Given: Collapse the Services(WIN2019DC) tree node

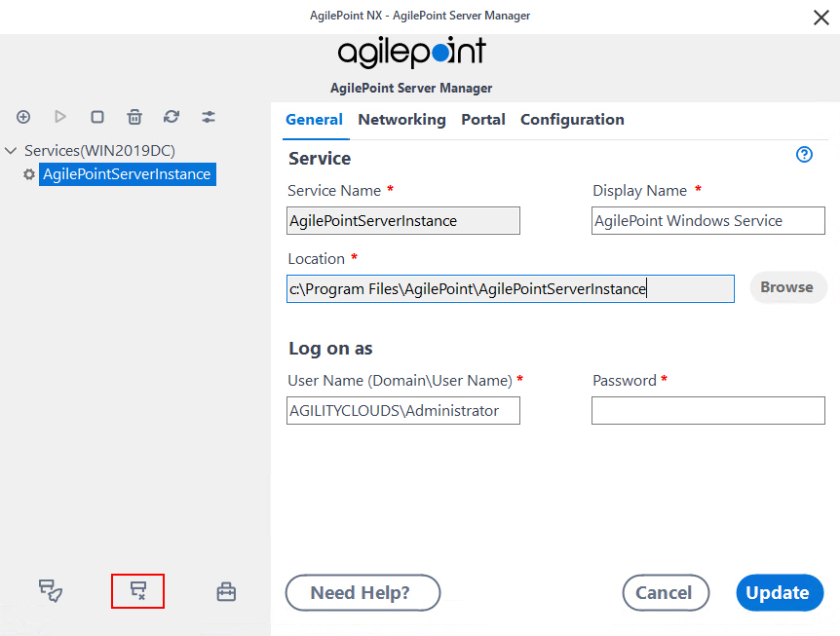Looking at the screenshot, I should [x=11, y=151].
